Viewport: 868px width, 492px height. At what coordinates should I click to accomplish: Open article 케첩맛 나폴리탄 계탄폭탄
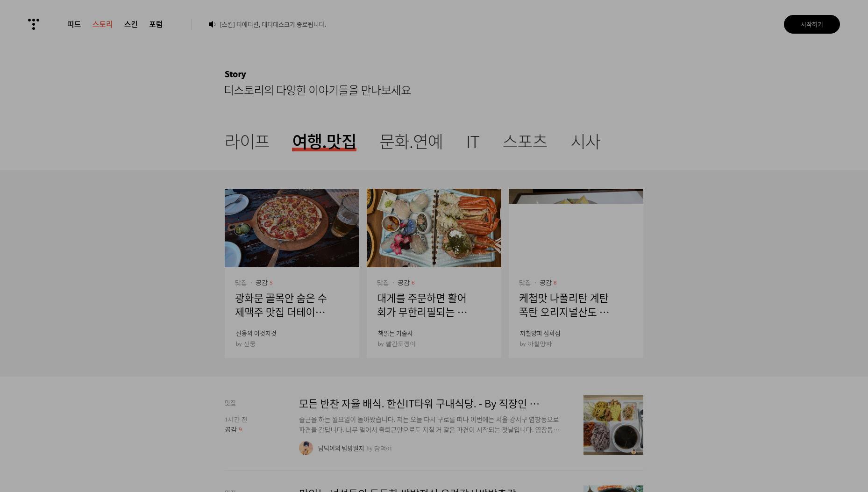[x=564, y=305]
